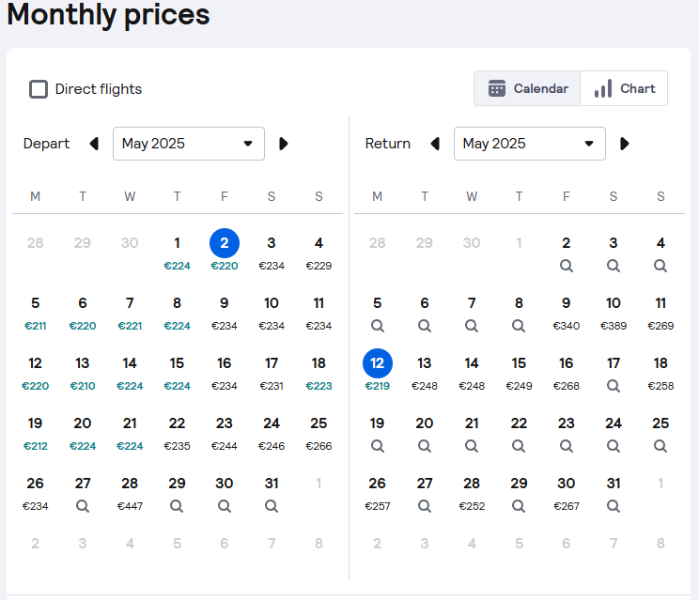The image size is (699, 600).
Task: Open the Depart May 2025 month dropdown
Action: click(x=189, y=144)
